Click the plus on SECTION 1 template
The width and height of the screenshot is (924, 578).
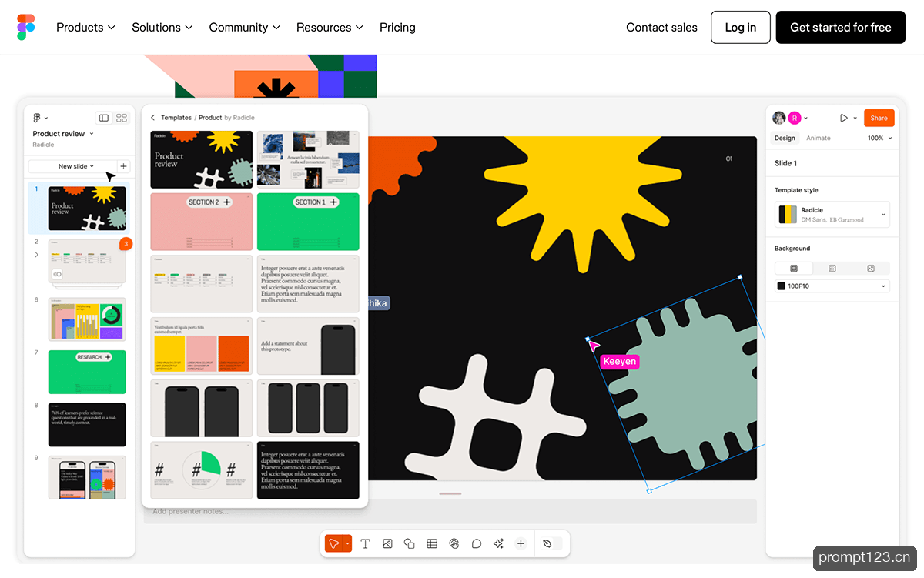[x=333, y=202]
